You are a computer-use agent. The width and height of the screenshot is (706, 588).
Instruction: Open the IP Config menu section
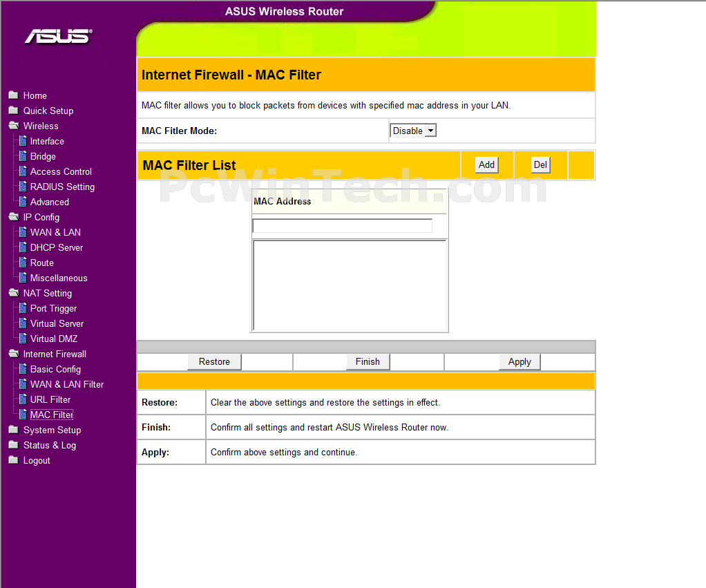[41, 218]
